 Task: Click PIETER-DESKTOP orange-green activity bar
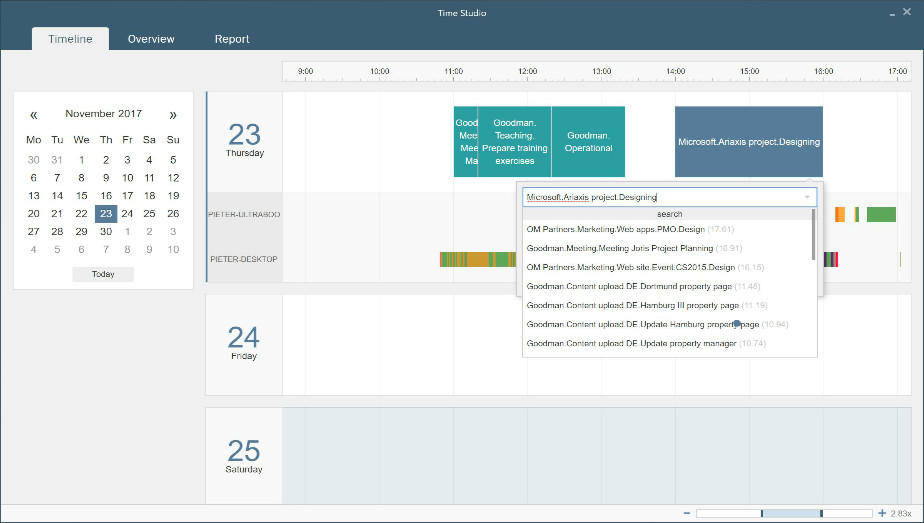coord(478,259)
